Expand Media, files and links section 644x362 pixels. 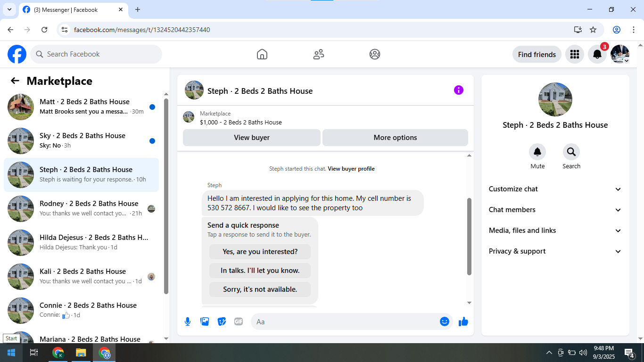pos(555,230)
